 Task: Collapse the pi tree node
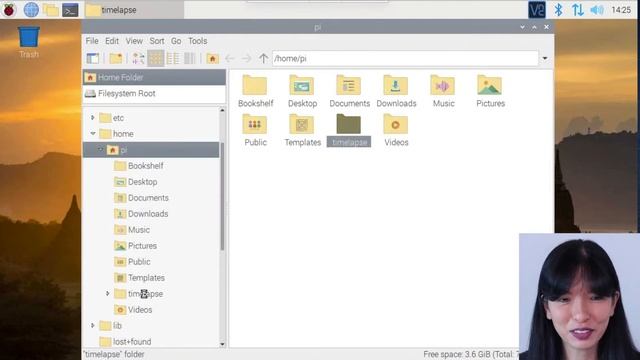pyautogui.click(x=100, y=150)
